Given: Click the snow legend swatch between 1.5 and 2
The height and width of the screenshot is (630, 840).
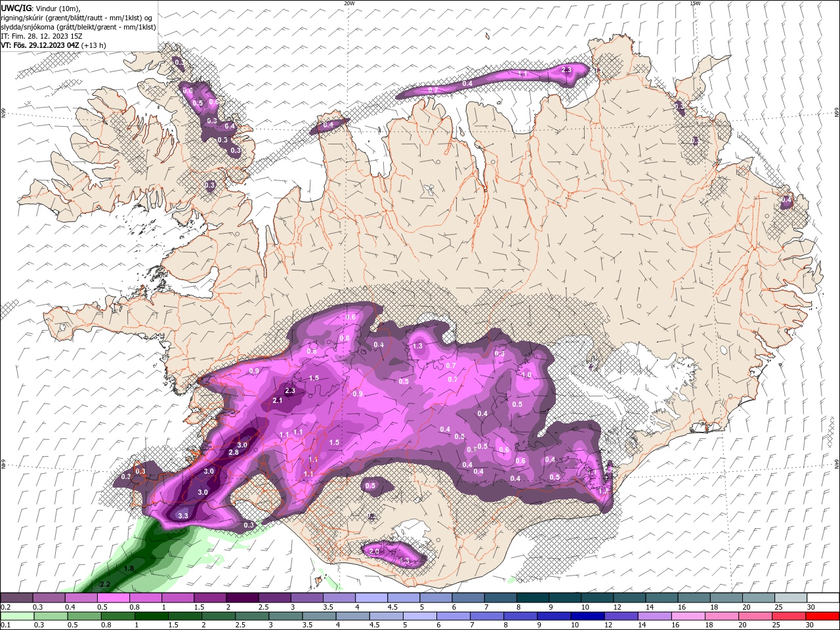Looking at the screenshot, I should [x=210, y=597].
